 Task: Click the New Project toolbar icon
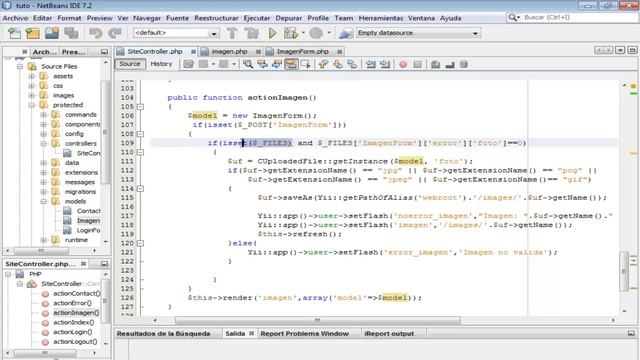pyautogui.click(x=33, y=33)
